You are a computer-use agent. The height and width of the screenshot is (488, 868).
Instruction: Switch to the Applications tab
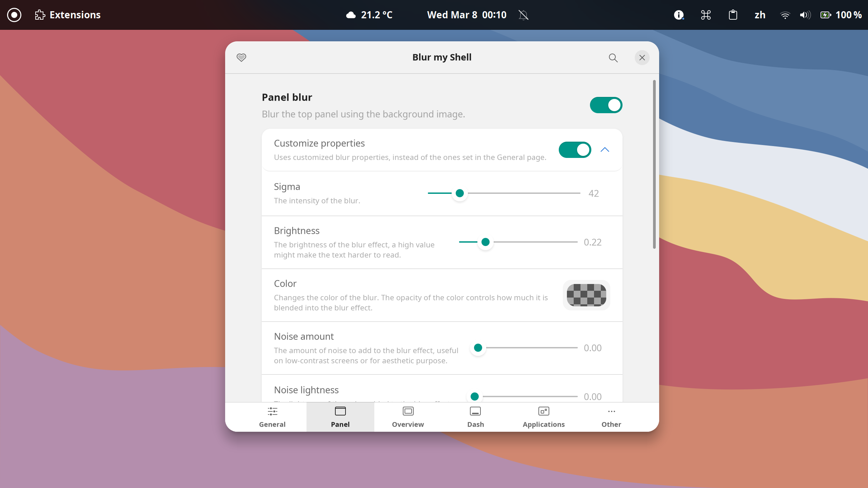click(544, 417)
